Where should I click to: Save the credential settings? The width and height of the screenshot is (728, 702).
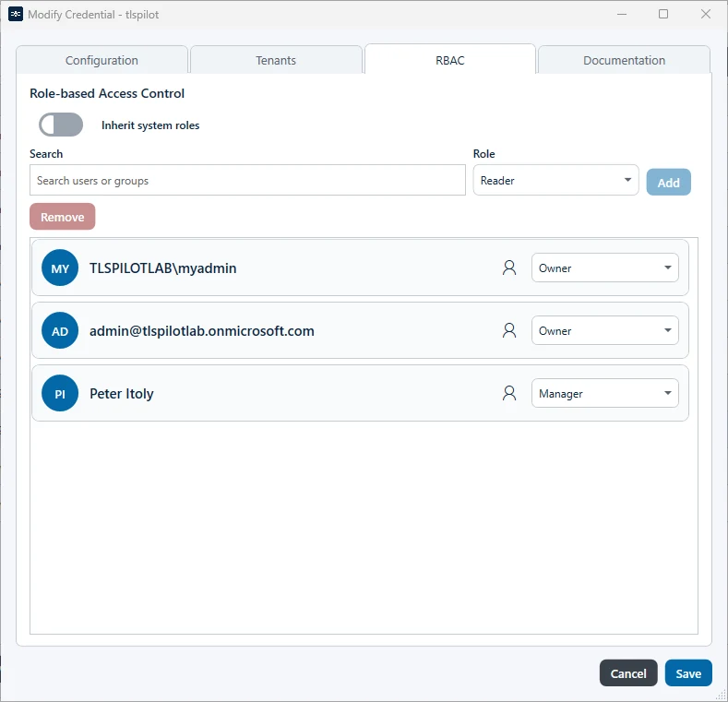click(x=688, y=673)
